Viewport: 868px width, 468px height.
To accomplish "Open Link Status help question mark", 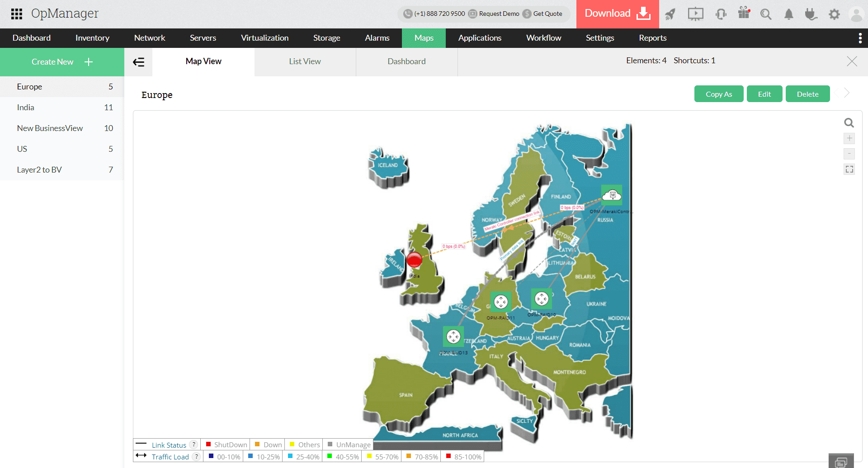I will point(194,445).
